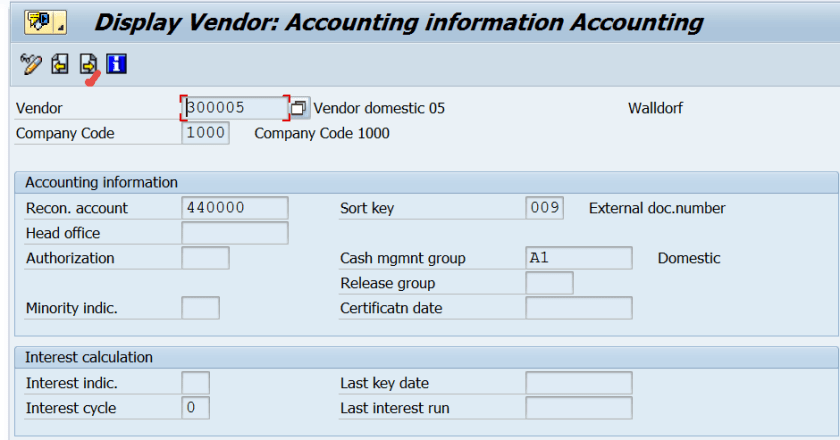Click the Company Code field
This screenshot has height=440, width=840.
coord(205,133)
